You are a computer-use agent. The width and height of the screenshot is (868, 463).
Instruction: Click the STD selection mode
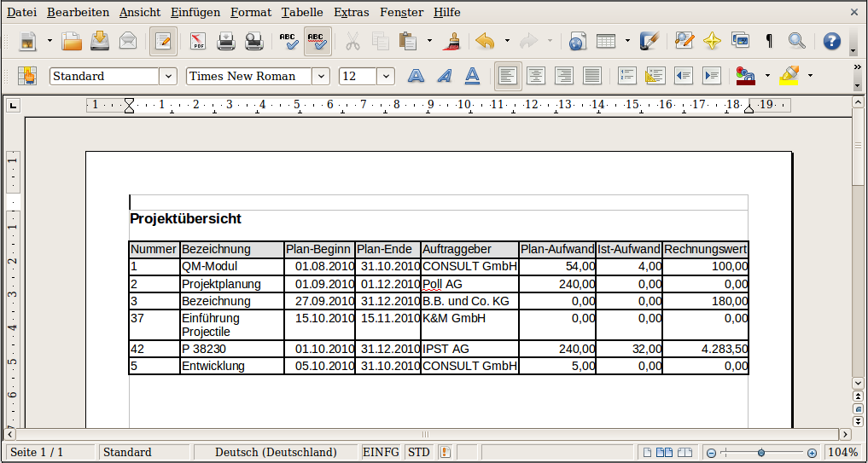click(418, 452)
